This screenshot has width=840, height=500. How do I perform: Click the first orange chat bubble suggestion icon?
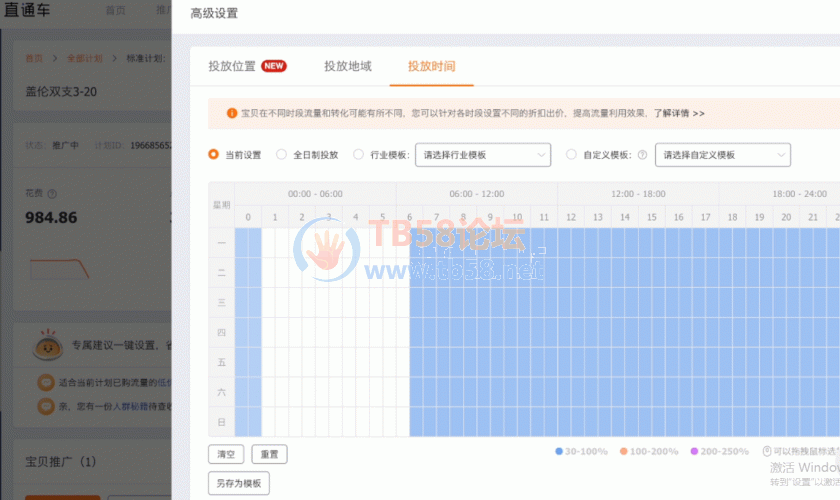[45, 382]
